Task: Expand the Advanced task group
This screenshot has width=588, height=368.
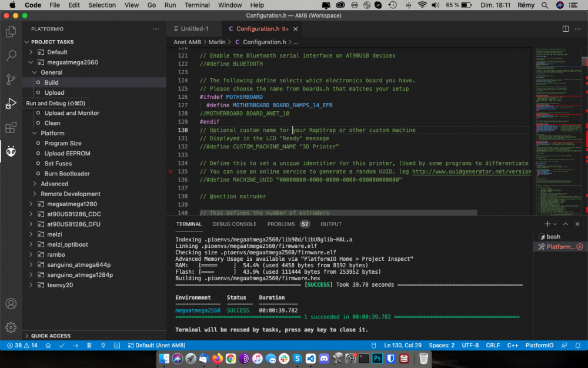Action: click(x=54, y=184)
